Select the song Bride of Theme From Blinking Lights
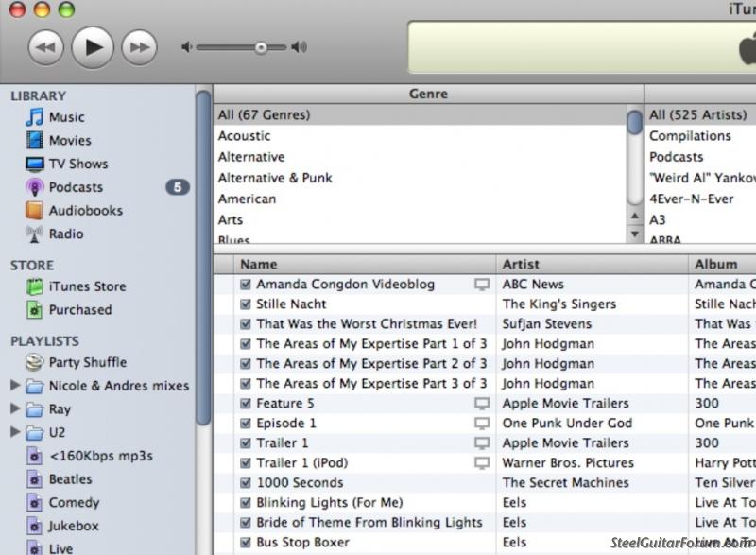The height and width of the screenshot is (555, 756). pyautogui.click(x=369, y=523)
